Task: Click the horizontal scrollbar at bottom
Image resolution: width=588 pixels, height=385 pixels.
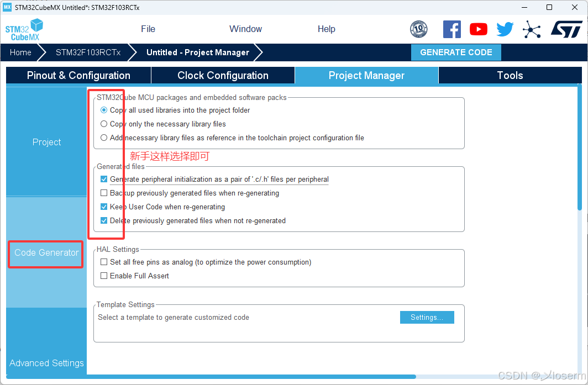Action: pos(211,377)
